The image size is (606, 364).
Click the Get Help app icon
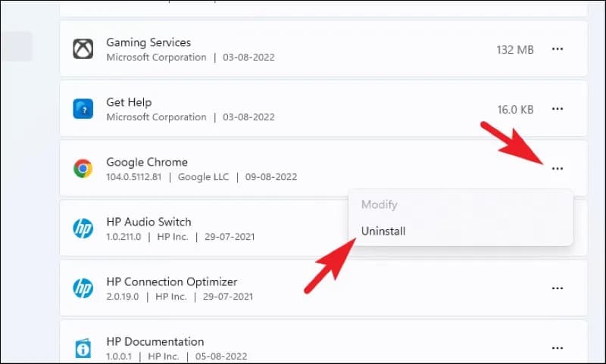pos(83,109)
